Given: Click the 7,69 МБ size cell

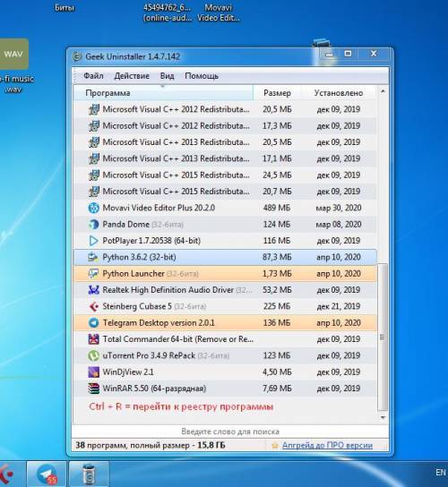Looking at the screenshot, I should tap(277, 389).
